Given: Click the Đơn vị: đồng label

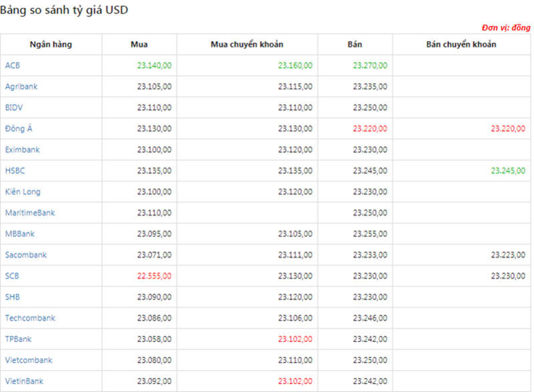Looking at the screenshot, I should click(506, 27).
